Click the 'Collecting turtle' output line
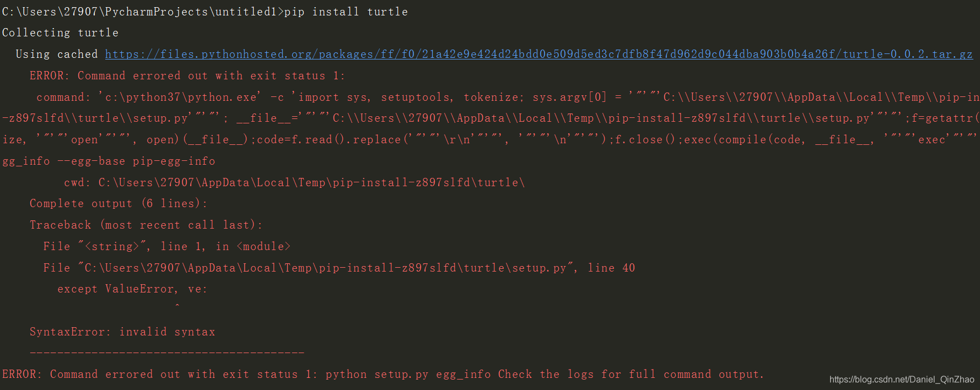 60,32
